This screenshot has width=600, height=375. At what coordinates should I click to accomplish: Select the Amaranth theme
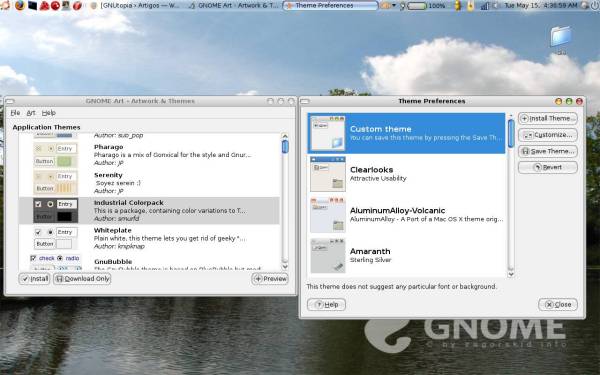406,255
